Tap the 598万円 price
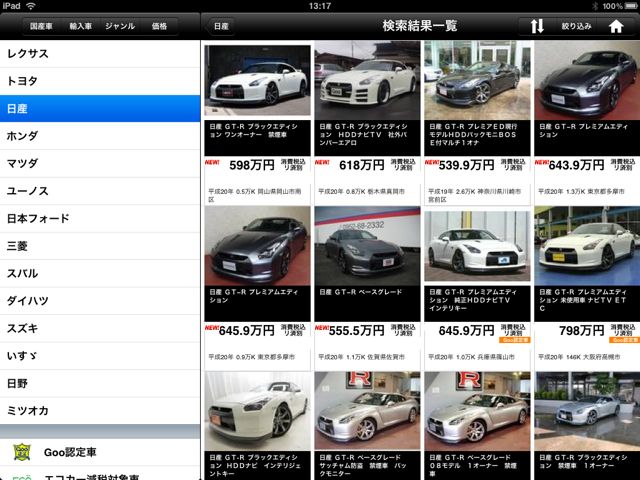Image resolution: width=640 pixels, height=480 pixels. (x=251, y=165)
